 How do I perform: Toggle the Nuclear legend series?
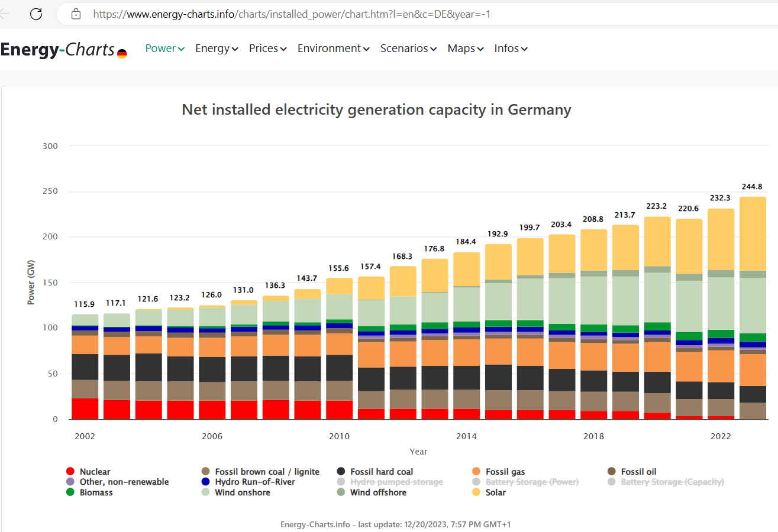[88, 472]
